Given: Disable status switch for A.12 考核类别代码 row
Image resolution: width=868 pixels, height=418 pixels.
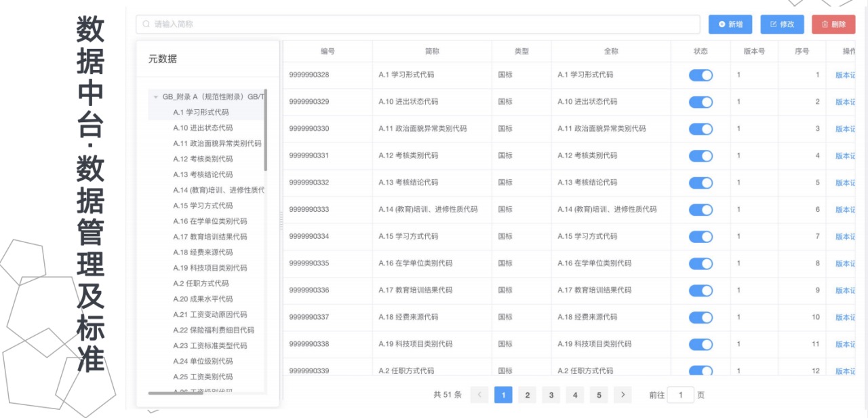Looking at the screenshot, I should 701,156.
